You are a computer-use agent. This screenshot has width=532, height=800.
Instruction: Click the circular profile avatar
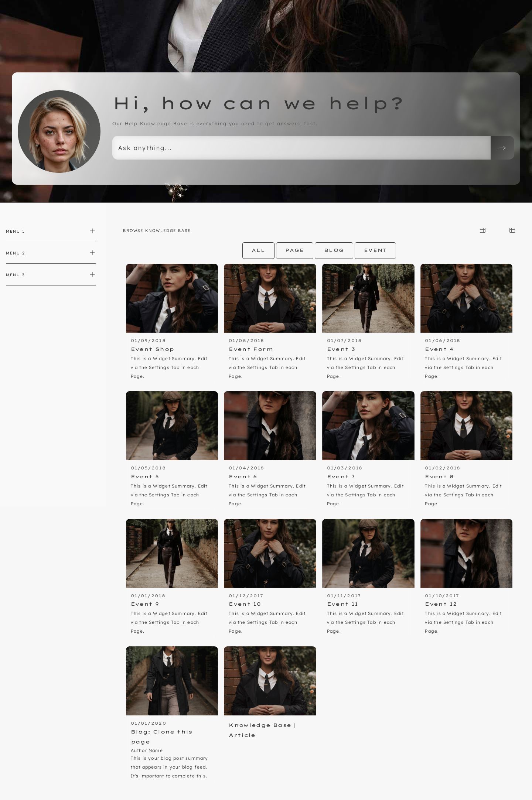(x=59, y=131)
